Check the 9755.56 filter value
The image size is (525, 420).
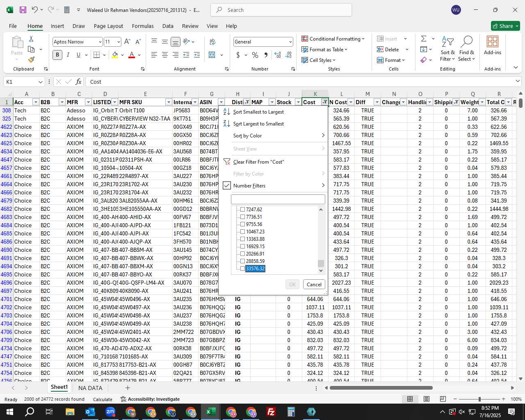click(x=242, y=224)
